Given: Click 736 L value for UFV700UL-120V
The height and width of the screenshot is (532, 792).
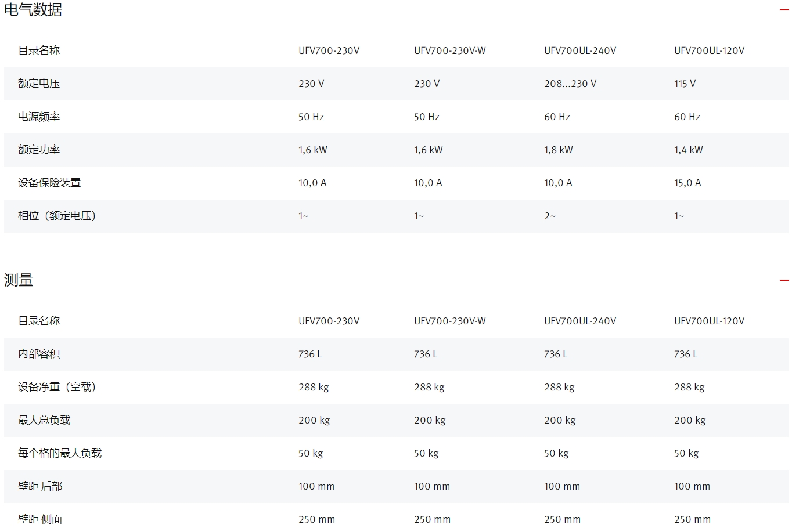Looking at the screenshot, I should coord(686,354).
